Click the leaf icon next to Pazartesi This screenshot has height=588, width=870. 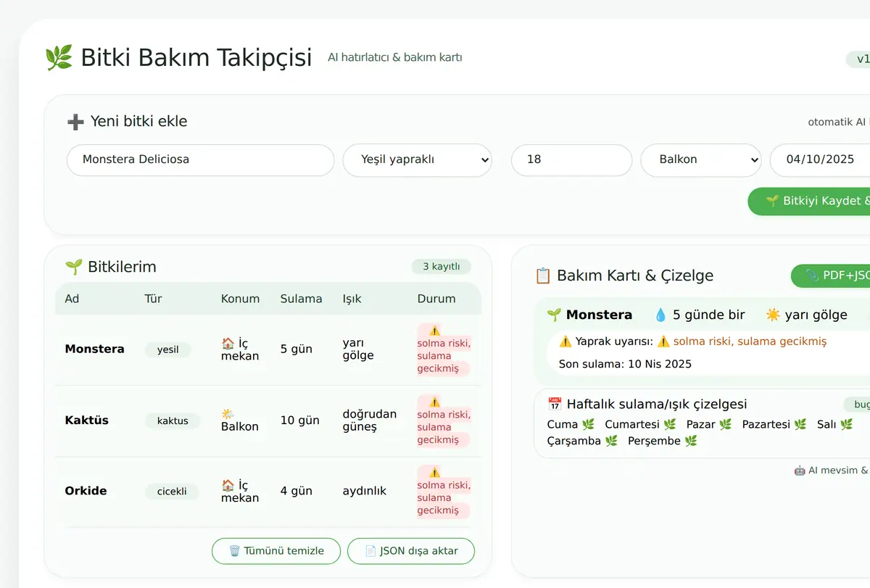tap(800, 424)
